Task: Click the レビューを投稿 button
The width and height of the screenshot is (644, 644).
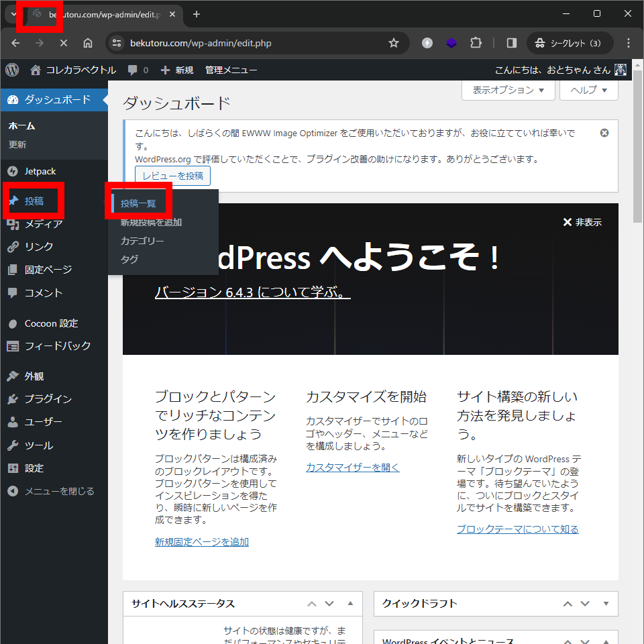Action: click(173, 176)
